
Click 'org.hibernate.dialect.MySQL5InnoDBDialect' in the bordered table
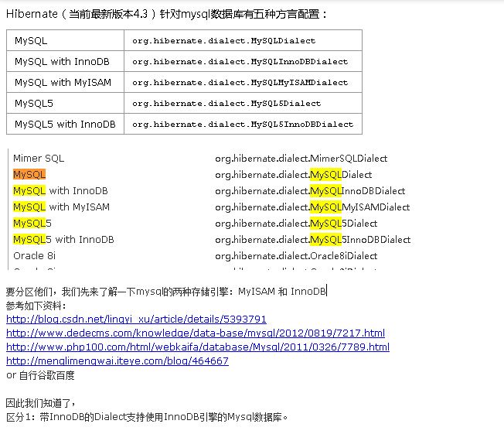coord(243,125)
